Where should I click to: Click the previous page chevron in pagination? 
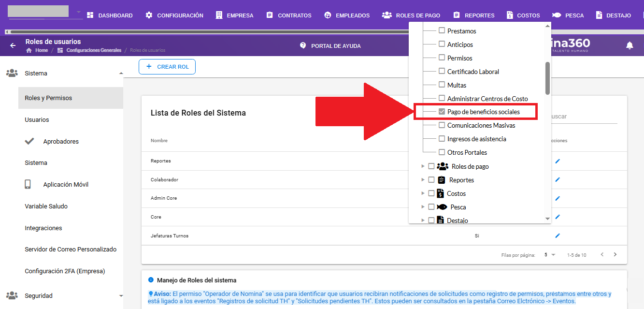click(602, 254)
